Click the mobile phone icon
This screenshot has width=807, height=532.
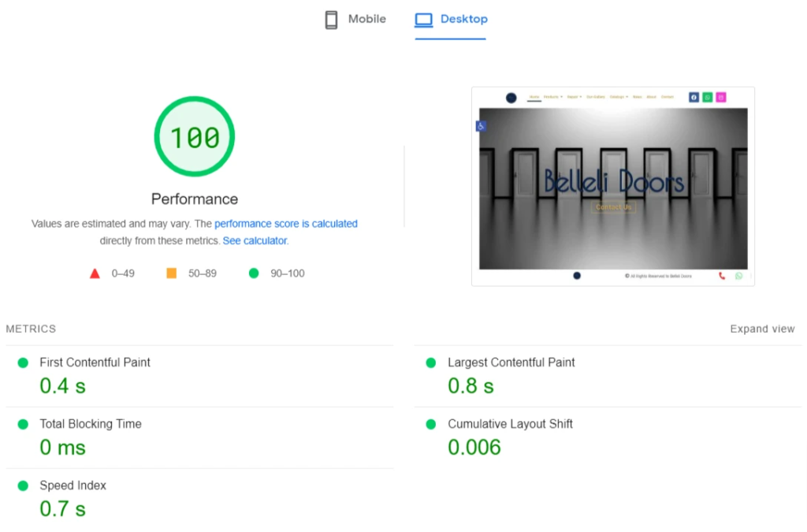pyautogui.click(x=332, y=20)
